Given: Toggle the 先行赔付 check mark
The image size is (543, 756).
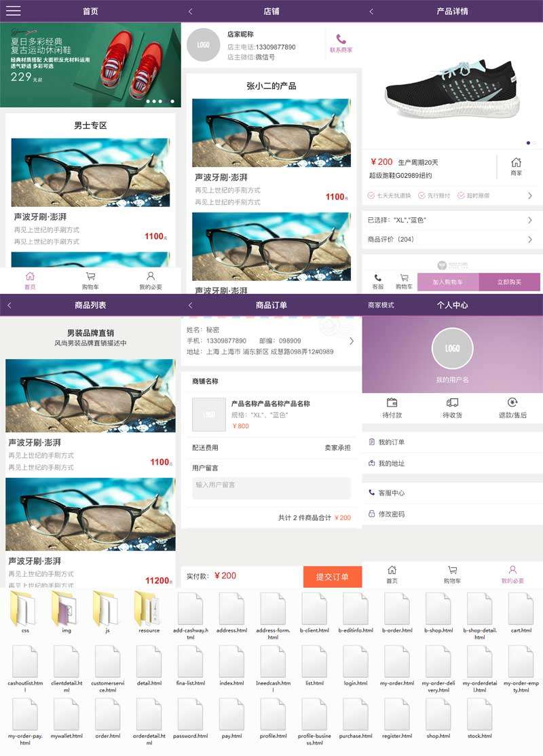Looking at the screenshot, I should tap(422, 195).
